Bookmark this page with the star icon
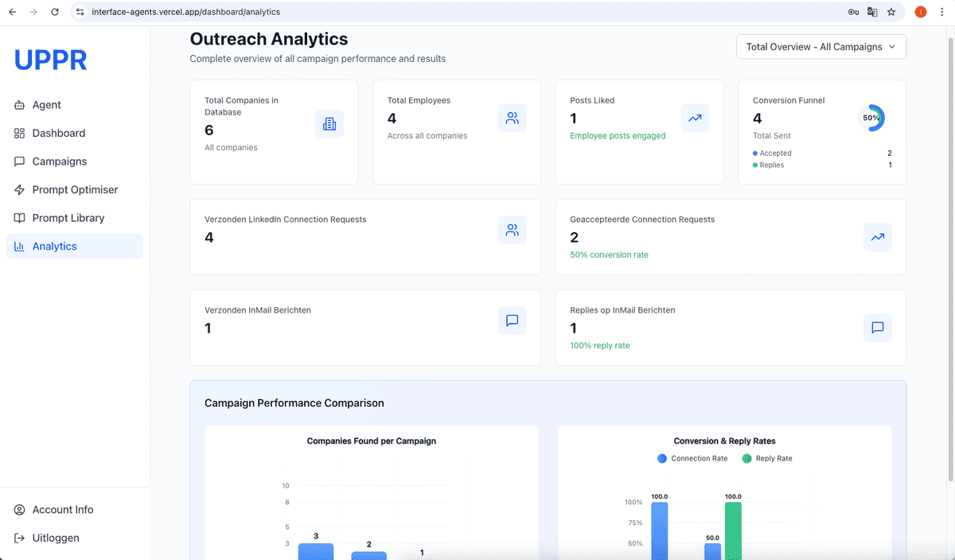The width and height of the screenshot is (955, 560). 891,12
